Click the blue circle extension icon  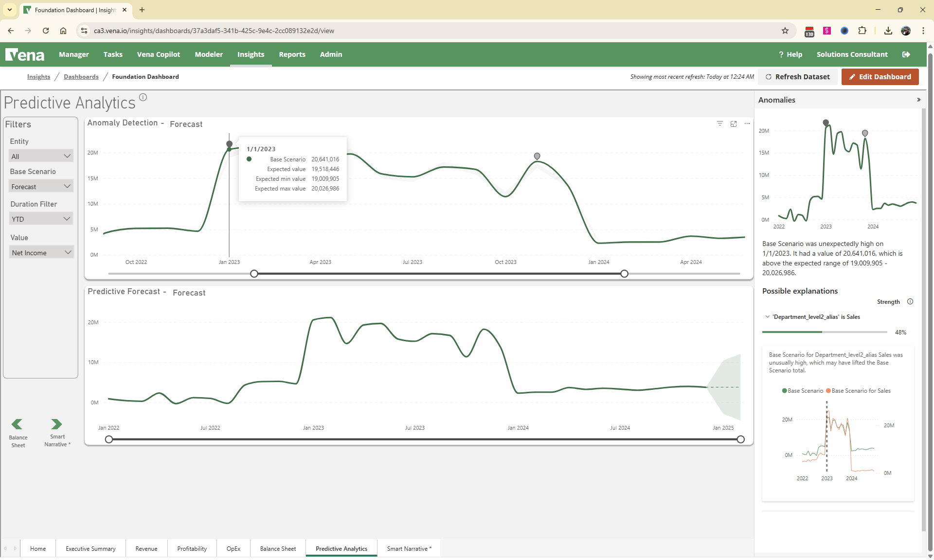coord(844,31)
